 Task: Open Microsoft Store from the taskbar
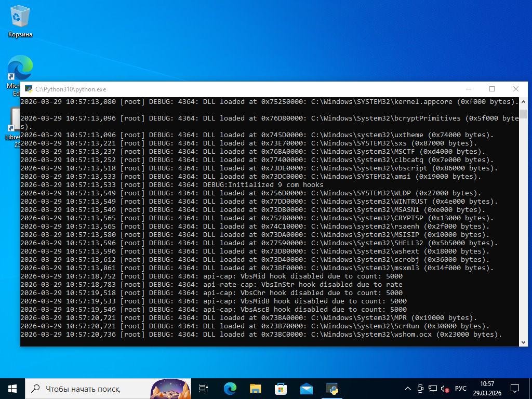coord(281,388)
